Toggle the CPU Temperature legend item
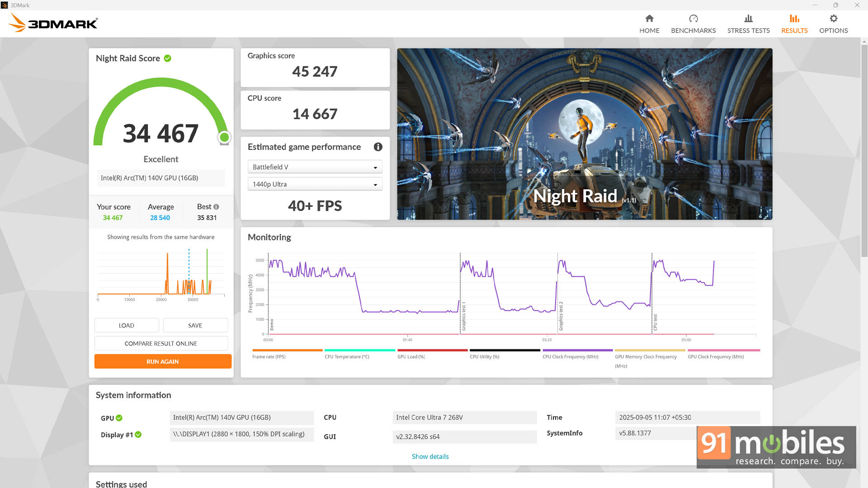 tap(347, 357)
